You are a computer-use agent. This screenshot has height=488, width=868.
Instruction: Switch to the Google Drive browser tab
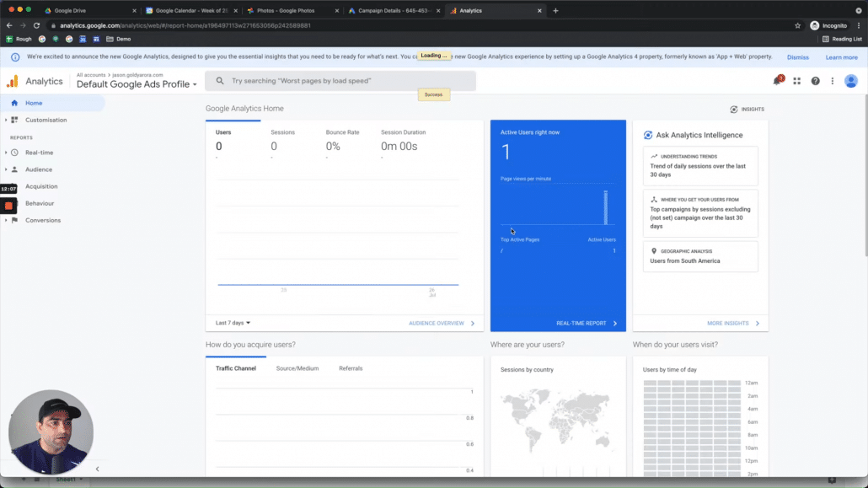coord(88,10)
